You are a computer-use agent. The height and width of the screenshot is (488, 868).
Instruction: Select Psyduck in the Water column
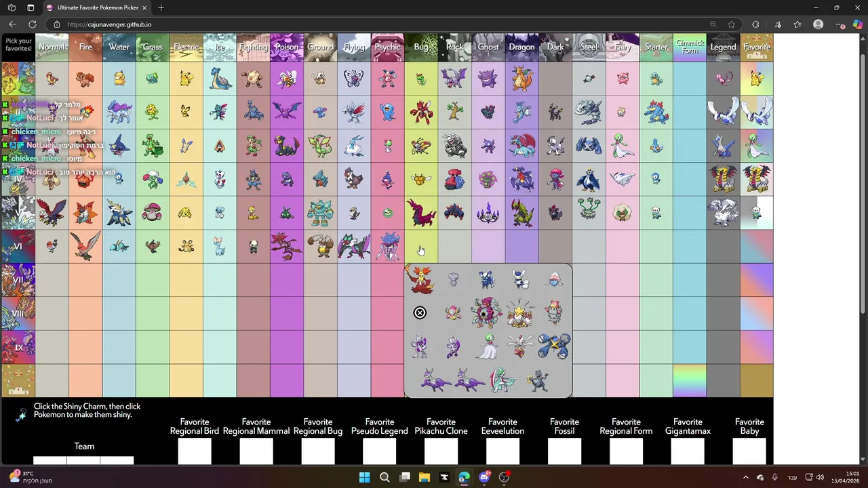[119, 78]
